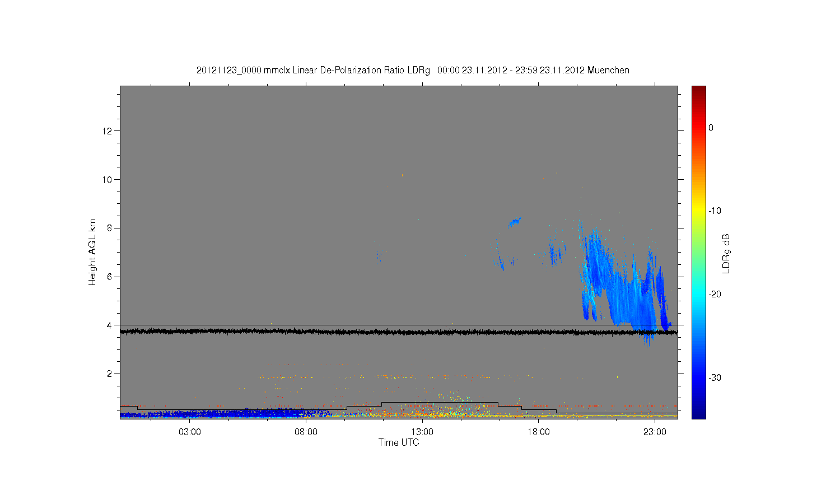This screenshot has width=840, height=504.
Task: Click the 'LDRg dB' colorbar label
Action: pyautogui.click(x=726, y=254)
